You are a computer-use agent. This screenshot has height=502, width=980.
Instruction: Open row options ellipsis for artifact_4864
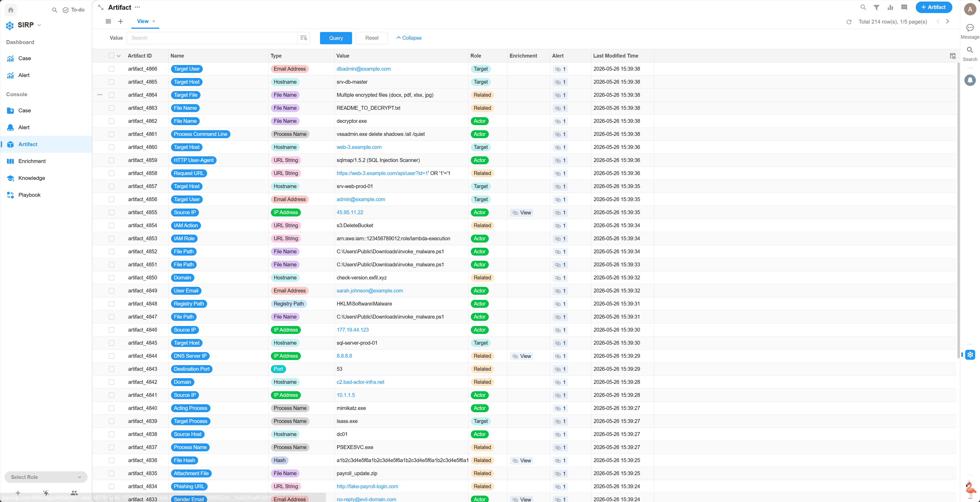tap(100, 95)
